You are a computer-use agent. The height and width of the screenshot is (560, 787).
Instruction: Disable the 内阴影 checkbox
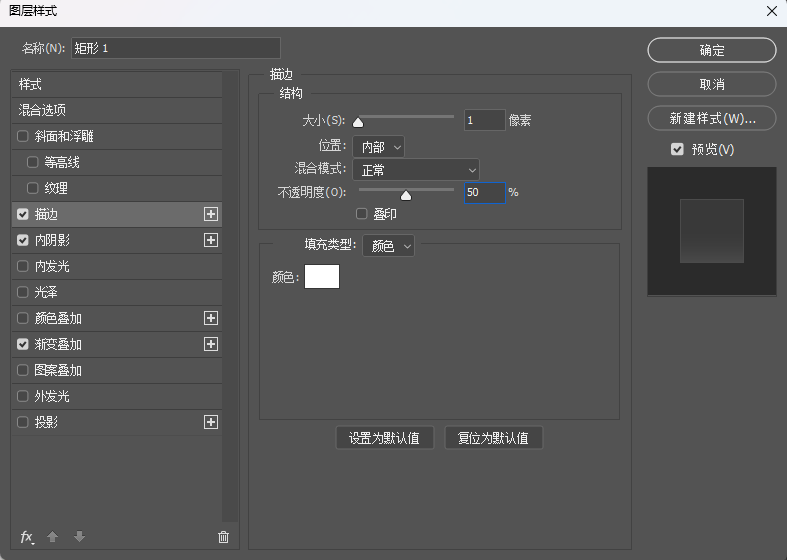pos(23,240)
